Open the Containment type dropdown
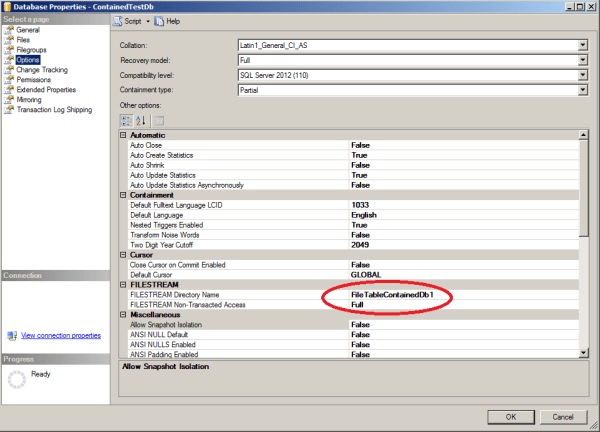 (x=582, y=90)
